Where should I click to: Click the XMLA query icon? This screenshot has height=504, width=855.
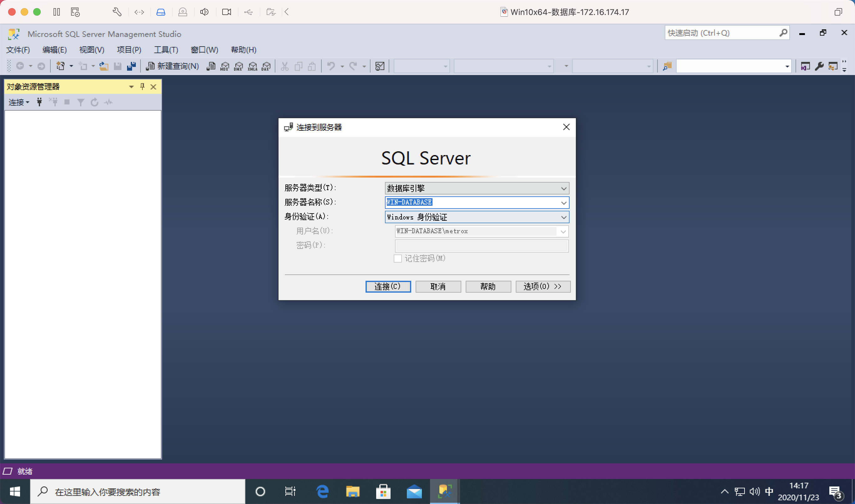point(253,66)
